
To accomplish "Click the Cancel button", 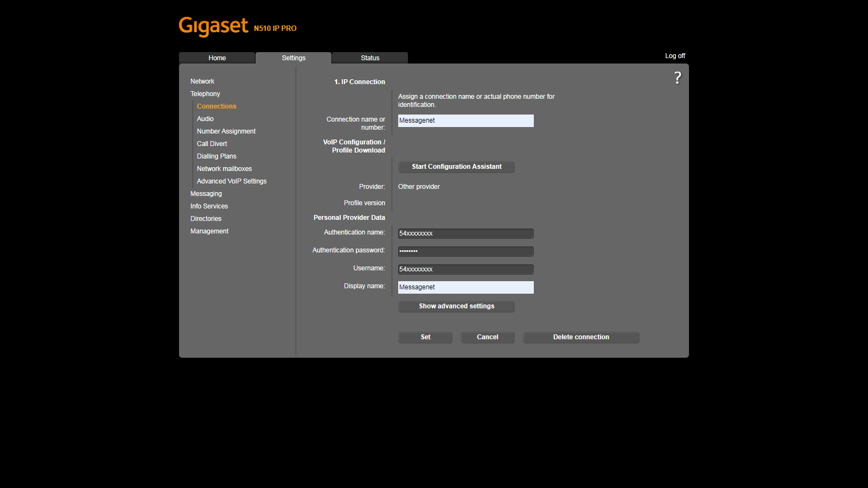I will [x=488, y=337].
